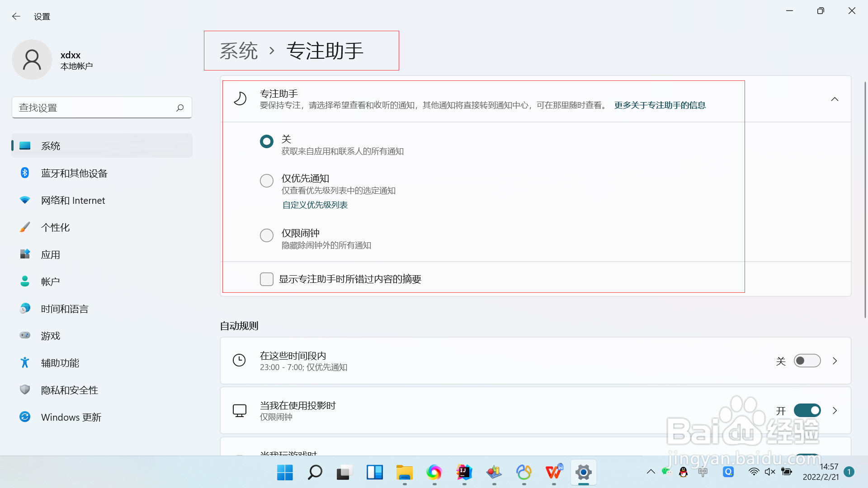
Task: Open Windows 更新 in the sidebar
Action: pos(71,417)
